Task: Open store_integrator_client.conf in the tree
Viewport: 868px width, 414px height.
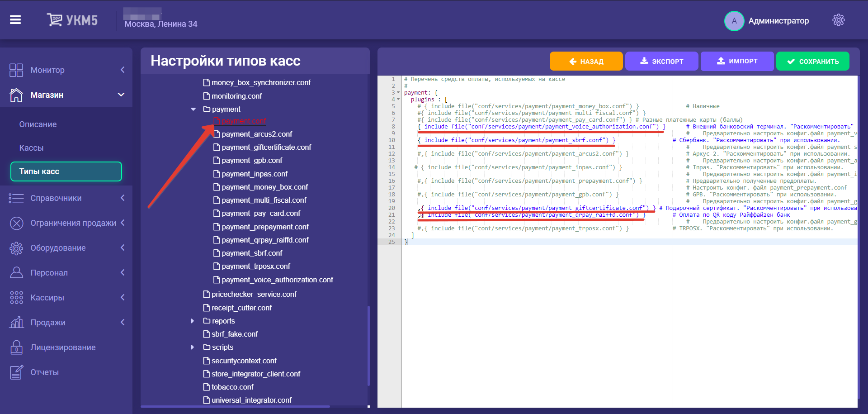Action: [x=256, y=374]
